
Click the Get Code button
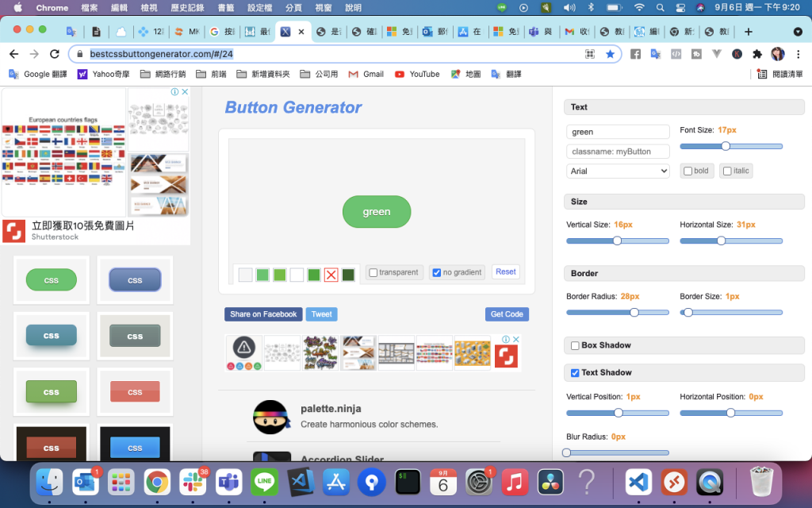tap(507, 314)
